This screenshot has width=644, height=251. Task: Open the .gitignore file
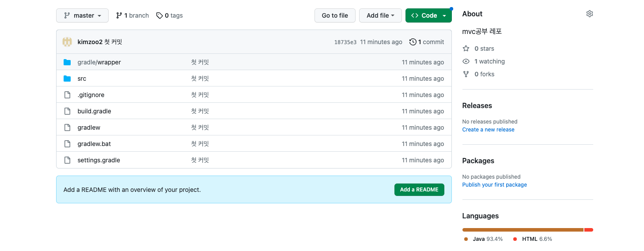coord(91,95)
